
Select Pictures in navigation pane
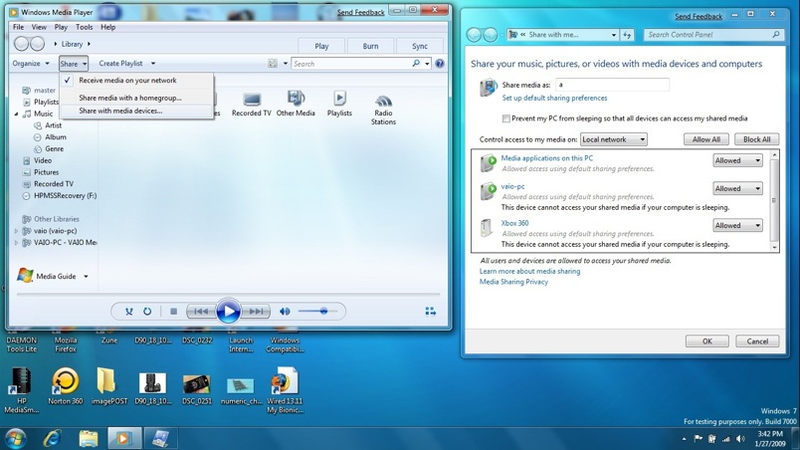point(46,172)
